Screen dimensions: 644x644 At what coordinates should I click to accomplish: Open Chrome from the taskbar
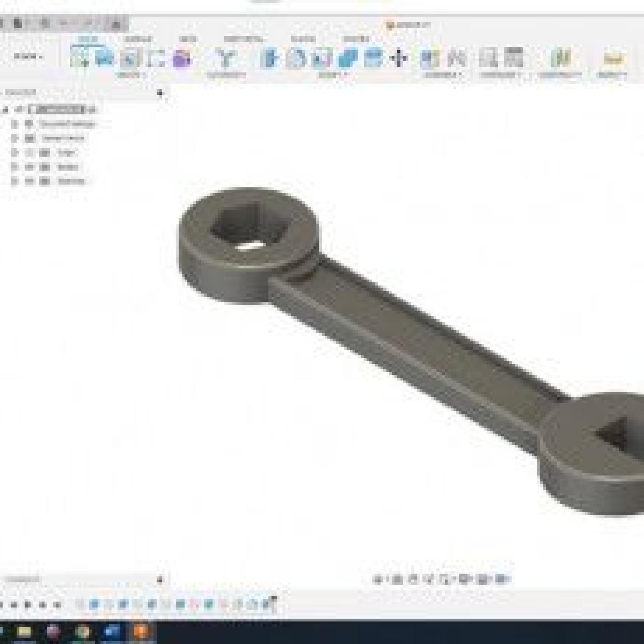pos(82,631)
